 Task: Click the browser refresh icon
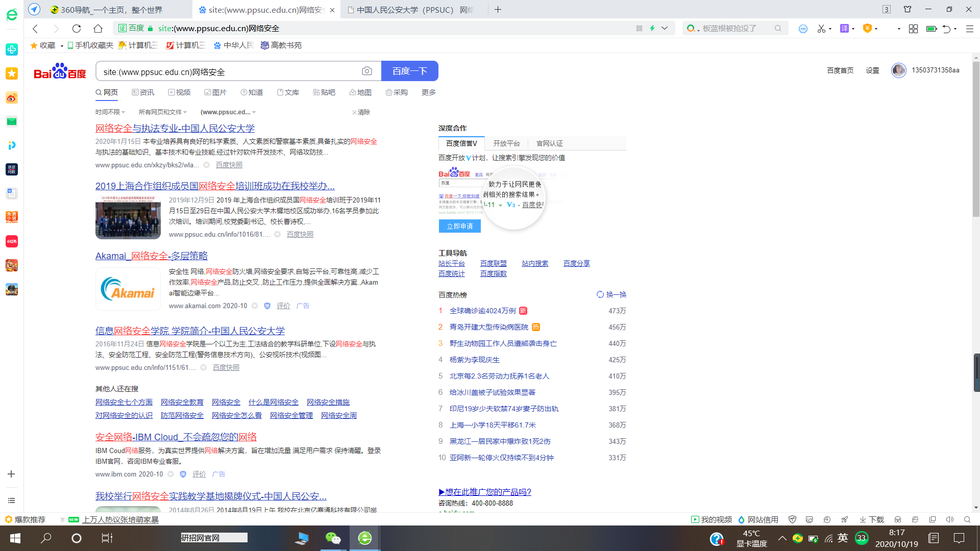77,29
